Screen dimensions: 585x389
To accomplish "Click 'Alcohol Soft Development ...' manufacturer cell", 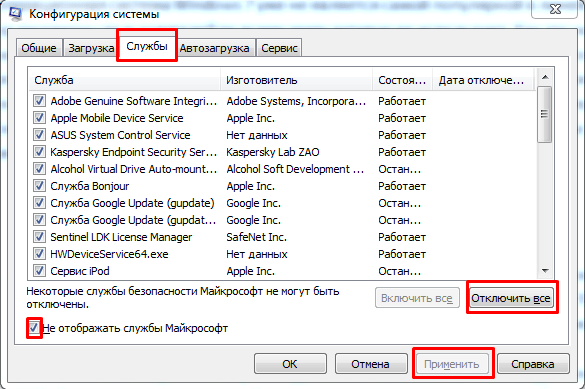I will (x=295, y=169).
